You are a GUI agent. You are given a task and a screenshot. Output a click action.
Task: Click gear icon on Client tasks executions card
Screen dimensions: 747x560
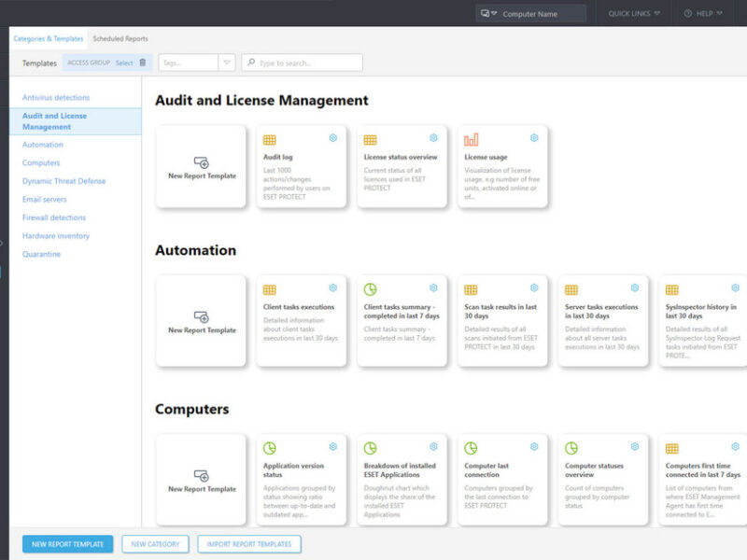[332, 288]
